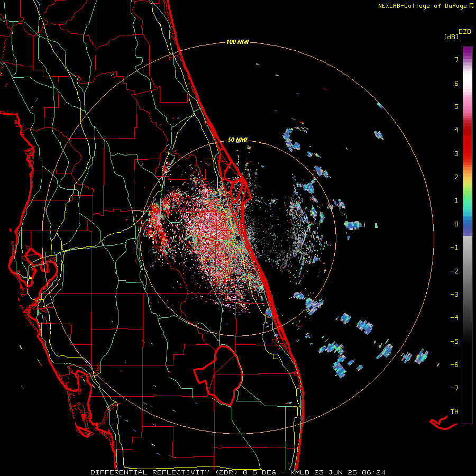Viewport: 476px width, 476px height.
Task: Click the -6 tick label on the color scale
Action: (454, 365)
